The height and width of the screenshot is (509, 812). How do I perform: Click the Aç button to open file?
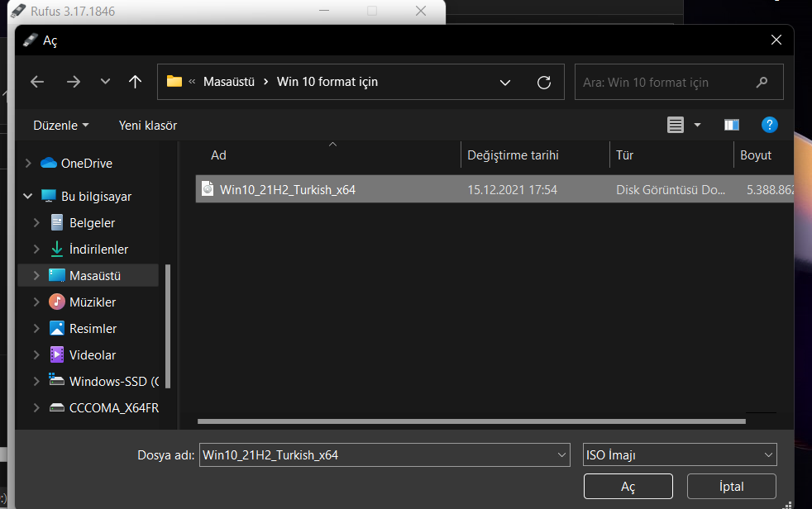point(628,486)
